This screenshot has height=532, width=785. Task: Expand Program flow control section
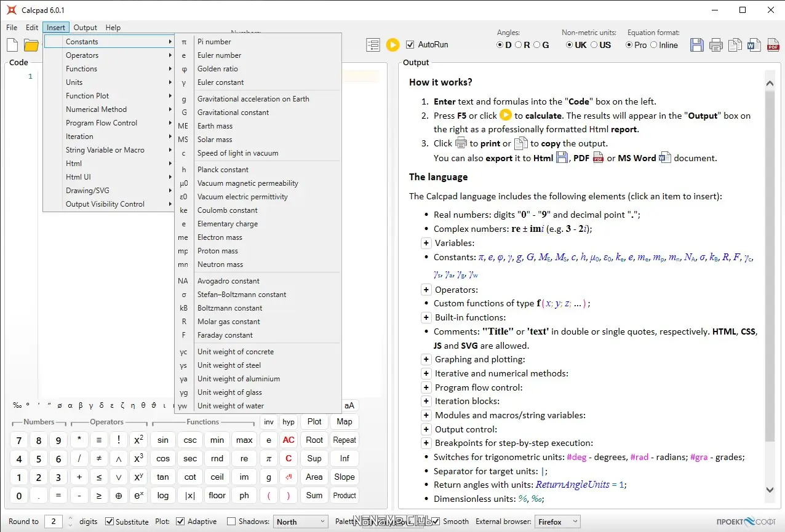coord(426,387)
